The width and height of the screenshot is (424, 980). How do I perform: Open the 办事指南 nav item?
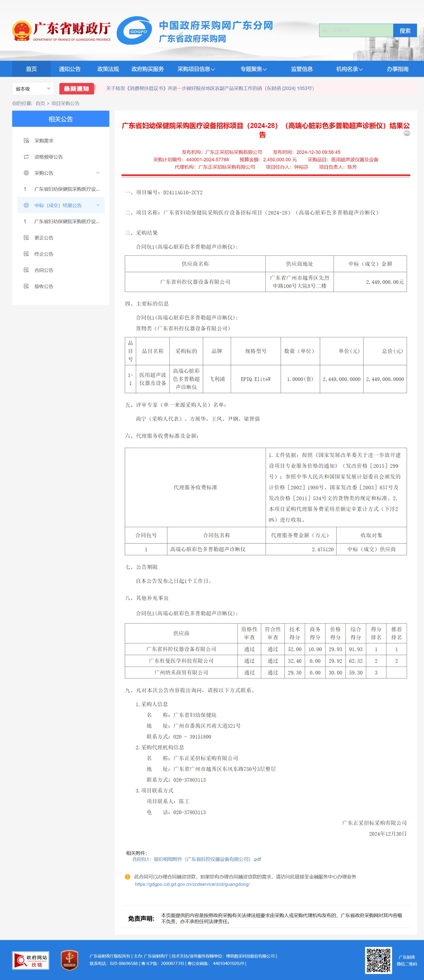pos(397,69)
